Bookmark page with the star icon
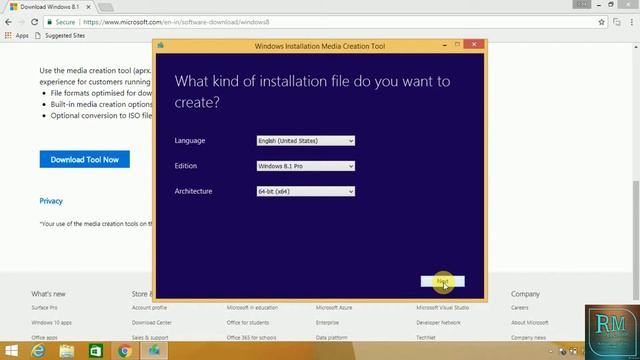The width and height of the screenshot is (640, 360). (x=601, y=22)
